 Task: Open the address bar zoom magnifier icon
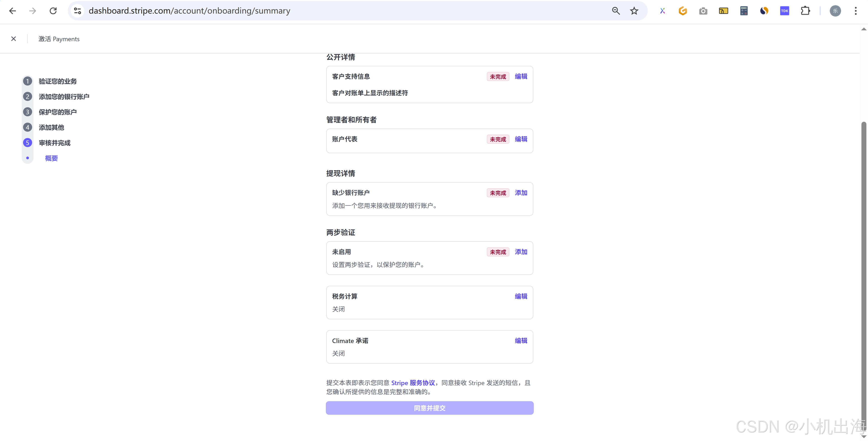click(x=616, y=11)
